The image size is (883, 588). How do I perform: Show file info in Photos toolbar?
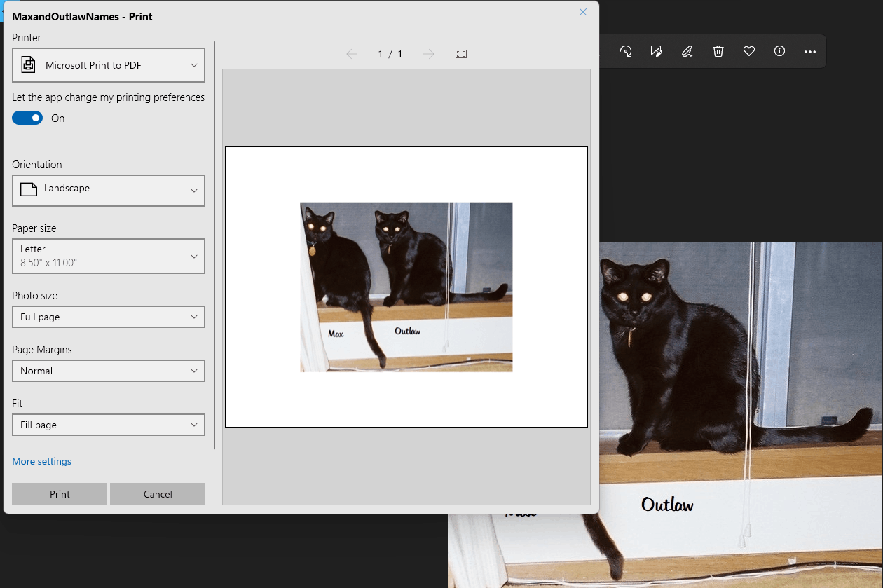[x=779, y=51]
